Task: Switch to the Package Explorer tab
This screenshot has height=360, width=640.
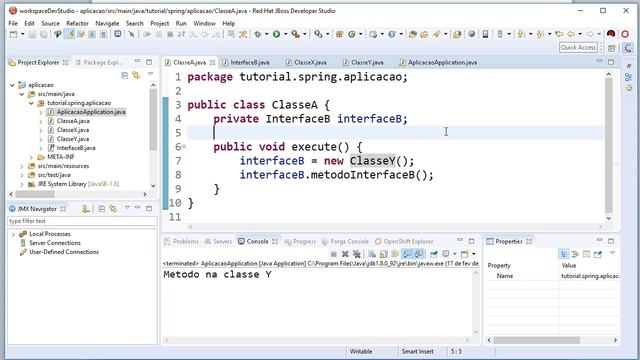Action: pyautogui.click(x=99, y=62)
